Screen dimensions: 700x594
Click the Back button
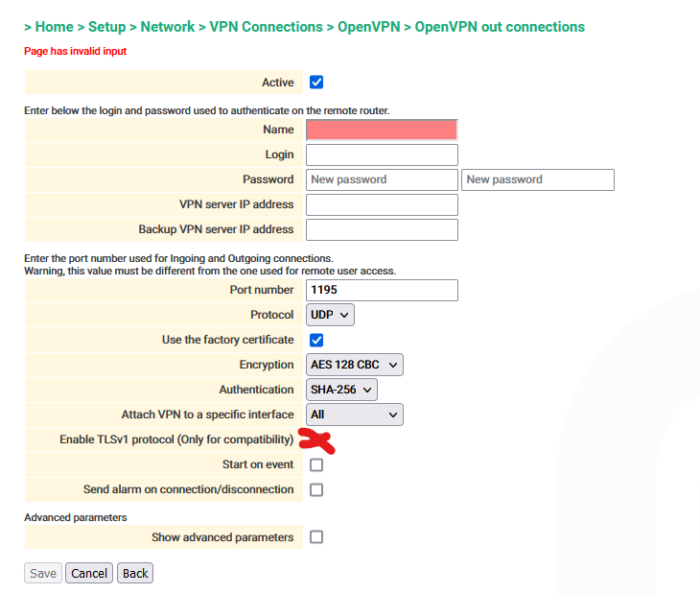pos(135,573)
